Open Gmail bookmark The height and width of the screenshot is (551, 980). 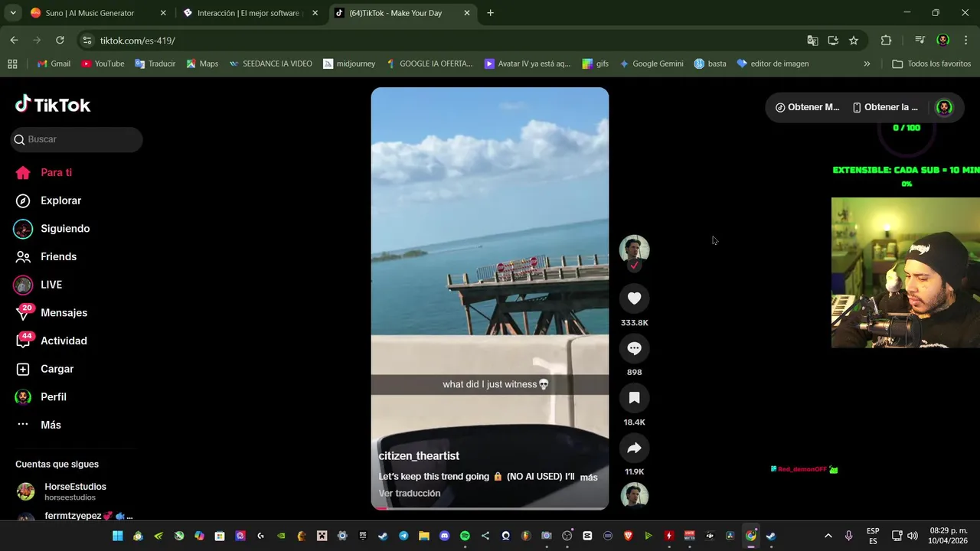click(54, 64)
